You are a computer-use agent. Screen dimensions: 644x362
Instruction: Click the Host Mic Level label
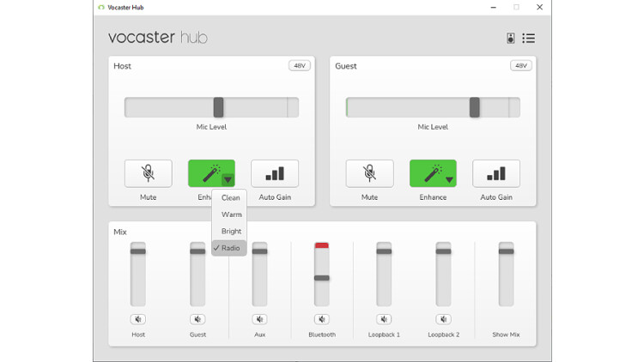pos(211,127)
